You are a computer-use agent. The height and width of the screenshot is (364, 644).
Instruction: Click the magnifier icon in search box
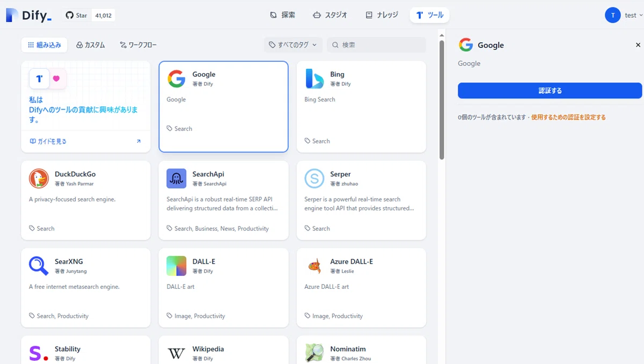[x=335, y=45]
